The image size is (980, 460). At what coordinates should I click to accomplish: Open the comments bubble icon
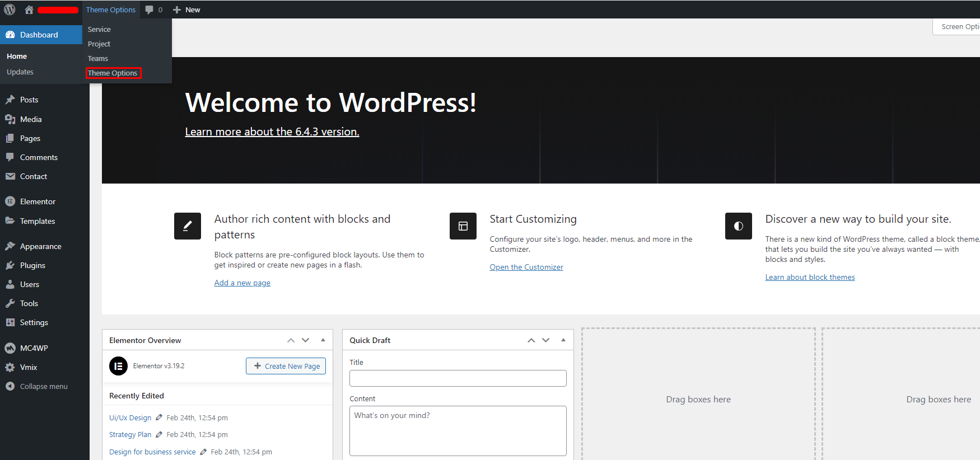coord(150,10)
